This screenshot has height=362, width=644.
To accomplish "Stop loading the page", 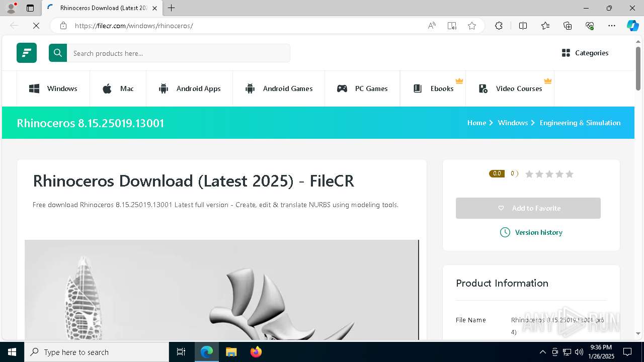I will click(36, 26).
